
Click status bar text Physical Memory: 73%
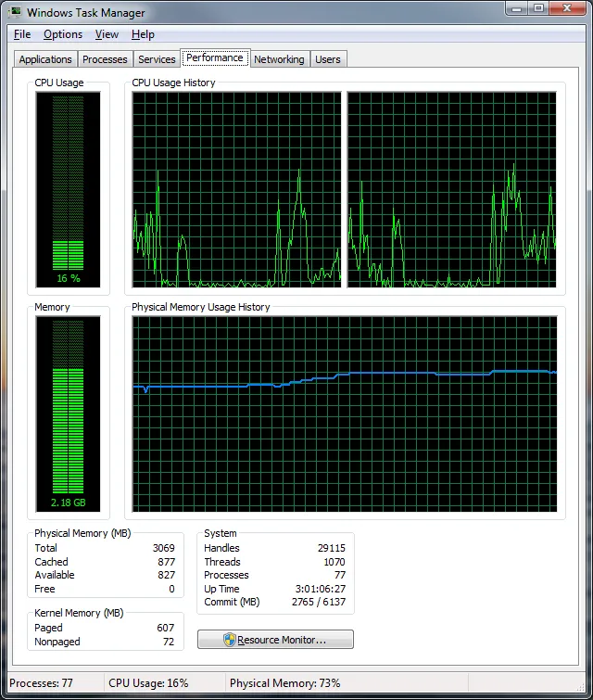(x=285, y=683)
